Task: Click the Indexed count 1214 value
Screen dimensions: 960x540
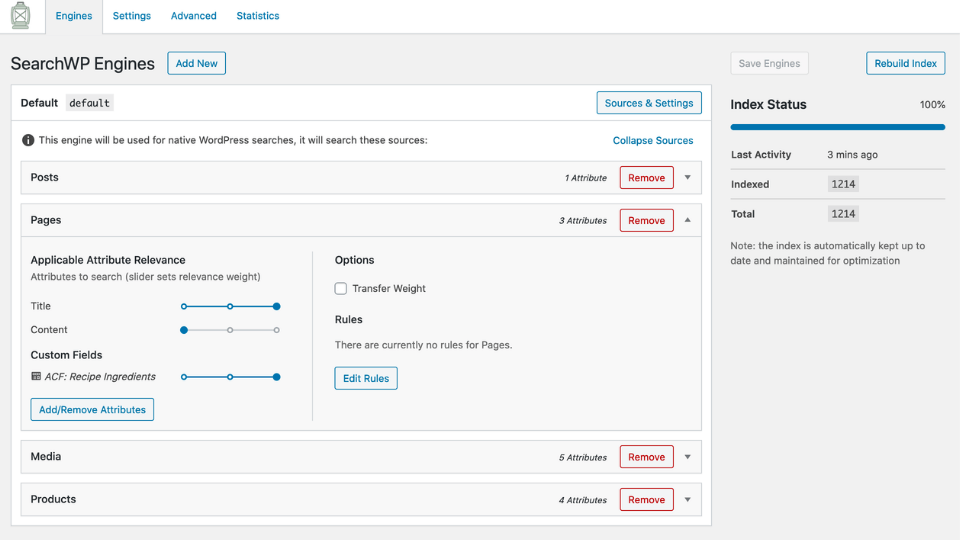Action: (x=843, y=184)
